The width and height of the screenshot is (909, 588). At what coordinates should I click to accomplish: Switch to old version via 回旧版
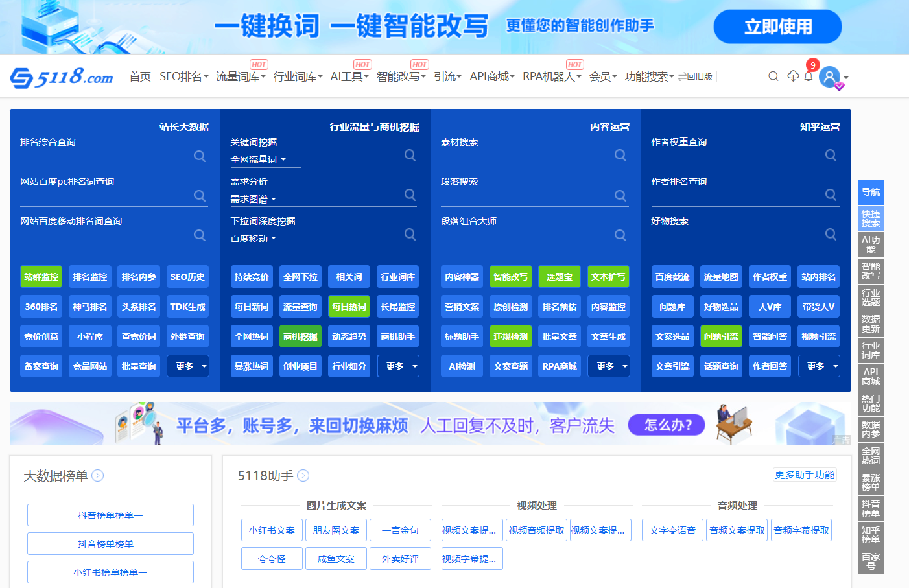point(695,76)
